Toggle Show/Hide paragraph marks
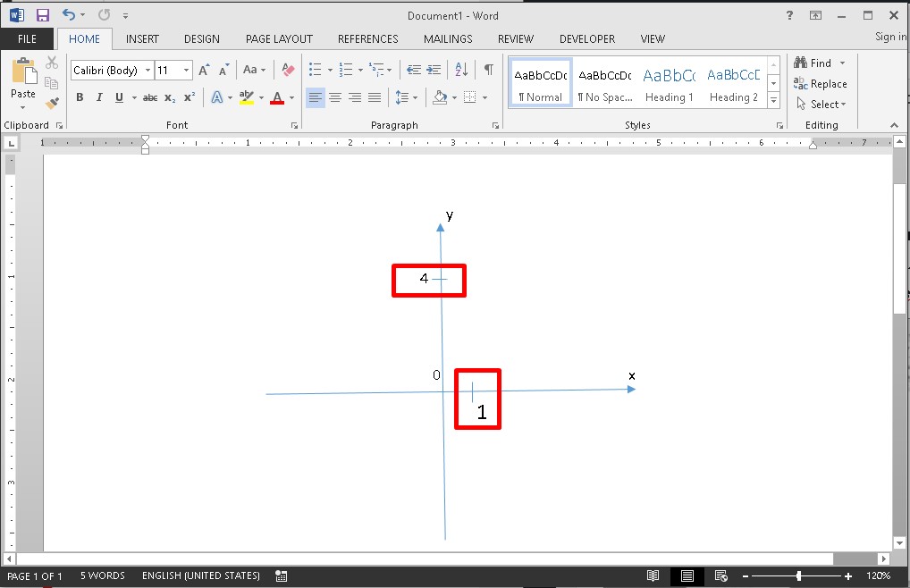The height and width of the screenshot is (588, 910). point(488,70)
